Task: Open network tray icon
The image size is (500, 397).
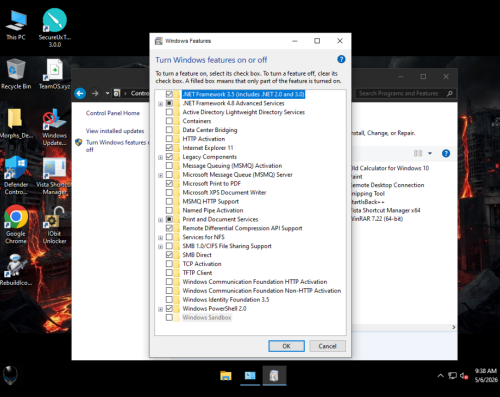Action: pos(452,376)
